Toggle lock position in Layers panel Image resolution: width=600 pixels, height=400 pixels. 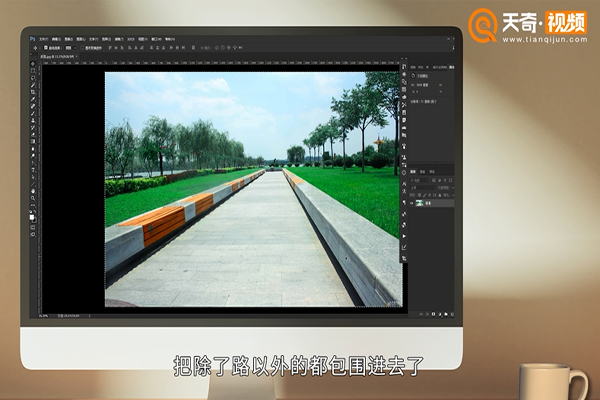tap(429, 195)
